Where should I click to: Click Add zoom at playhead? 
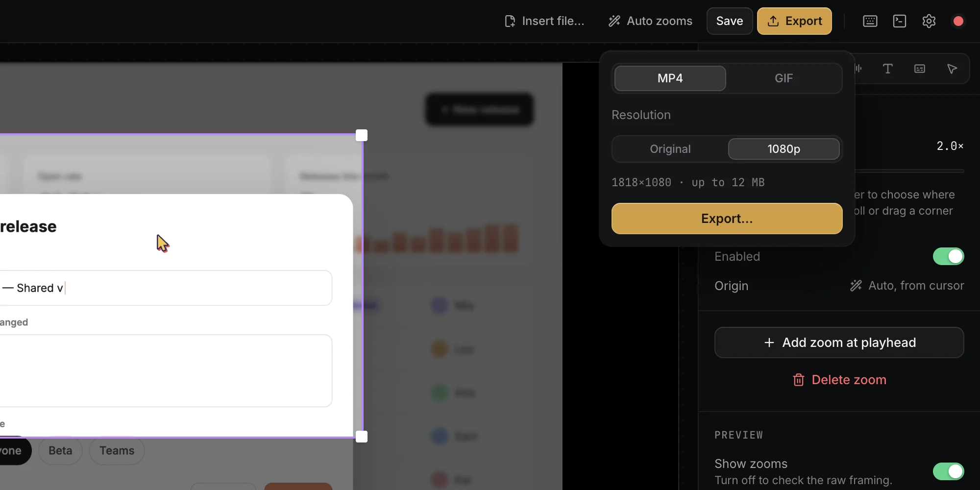[839, 343]
